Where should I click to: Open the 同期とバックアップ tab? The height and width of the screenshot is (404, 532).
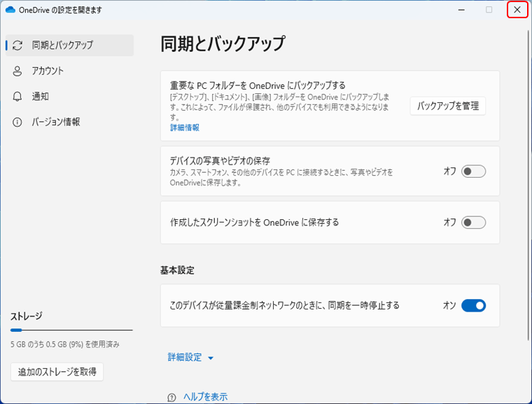pyautogui.click(x=62, y=45)
